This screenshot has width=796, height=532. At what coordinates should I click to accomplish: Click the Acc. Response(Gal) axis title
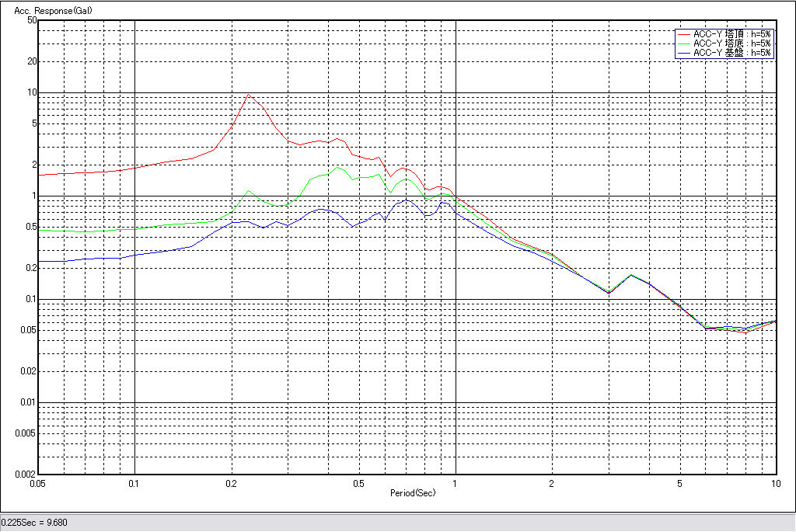pos(47,10)
